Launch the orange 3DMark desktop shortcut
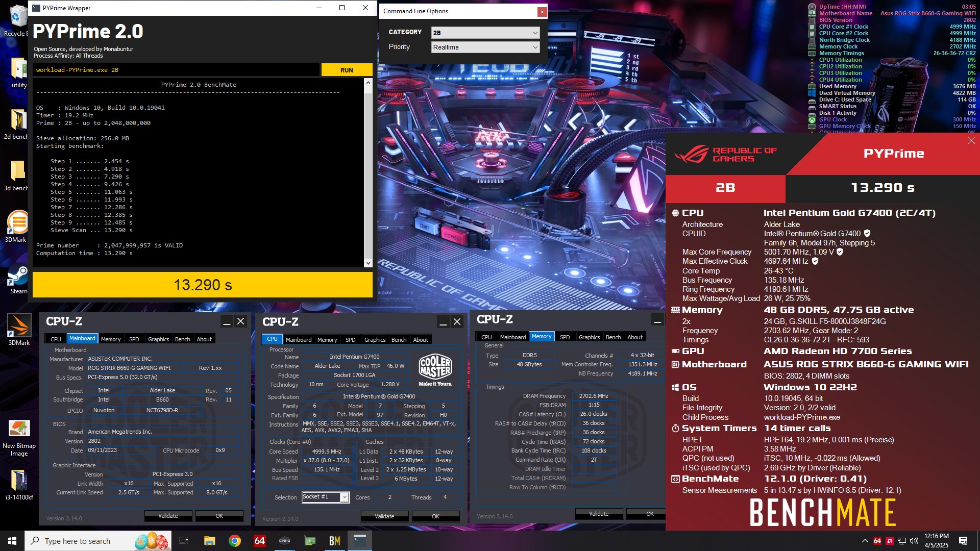The image size is (980, 551). (18, 227)
